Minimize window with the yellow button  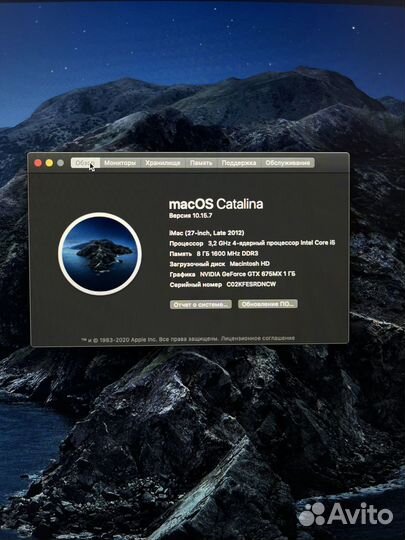[49, 163]
